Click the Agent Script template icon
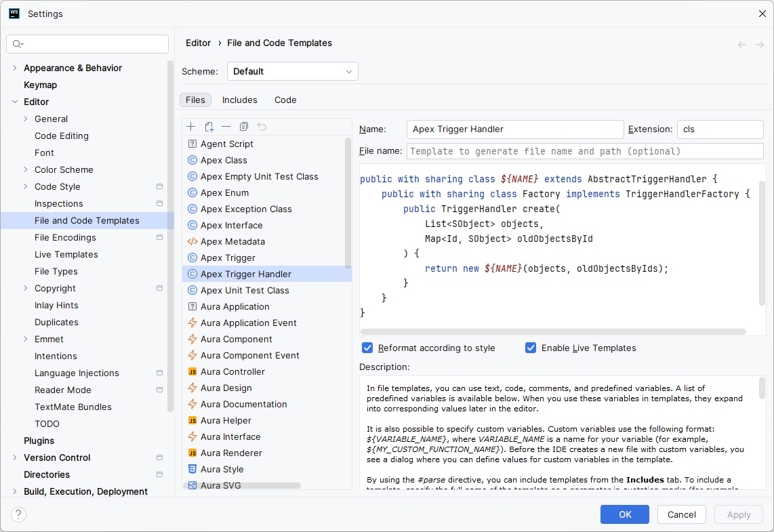The height and width of the screenshot is (532, 774). tap(192, 144)
